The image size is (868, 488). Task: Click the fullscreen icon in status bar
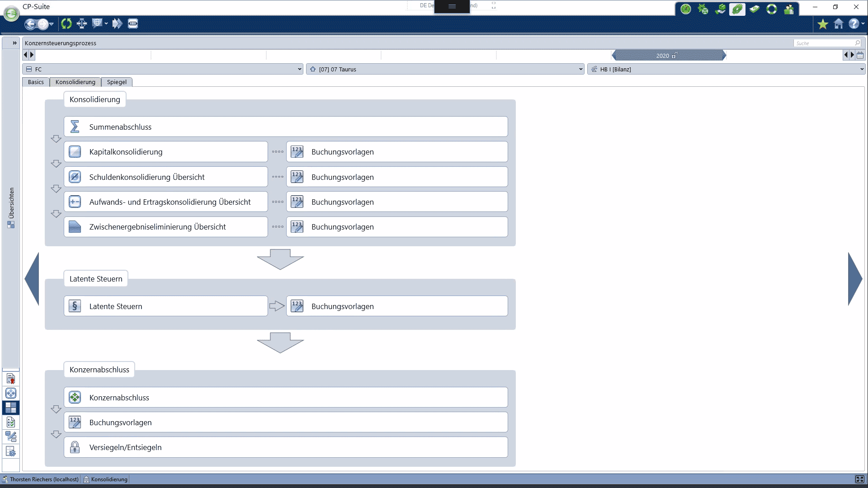click(859, 479)
